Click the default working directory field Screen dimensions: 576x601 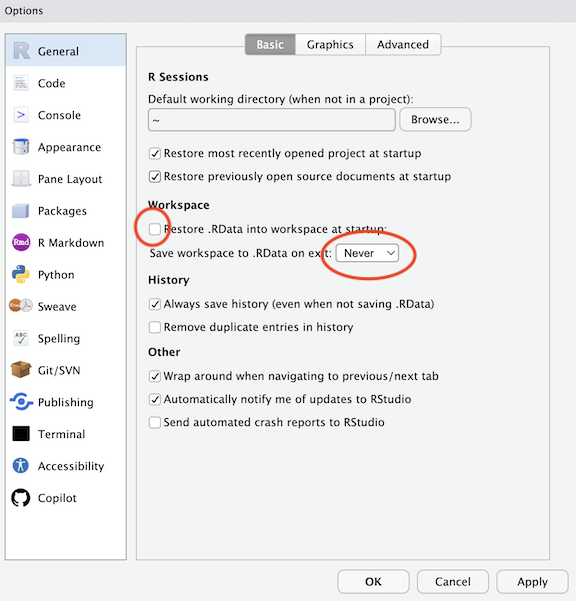[x=272, y=120]
